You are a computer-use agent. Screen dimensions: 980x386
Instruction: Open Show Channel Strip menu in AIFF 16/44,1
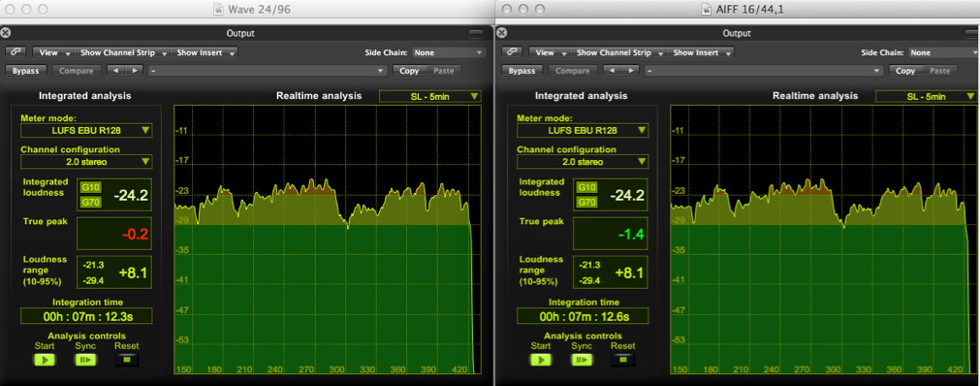coord(618,52)
